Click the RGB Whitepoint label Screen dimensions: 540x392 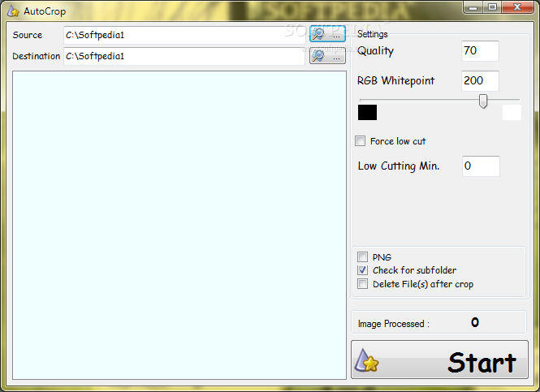395,81
